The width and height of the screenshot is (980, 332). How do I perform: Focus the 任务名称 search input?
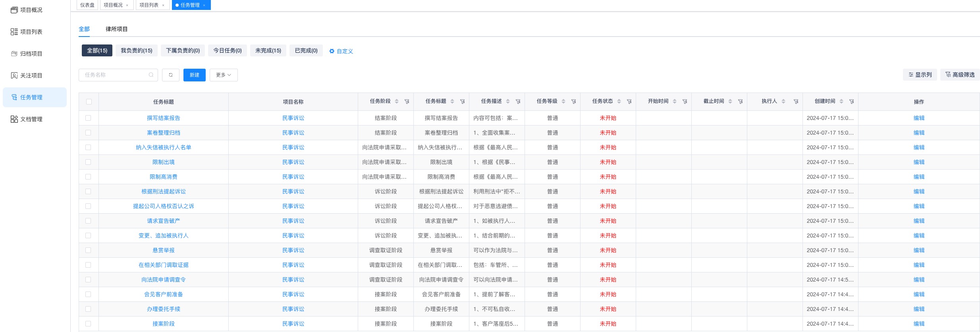click(114, 75)
